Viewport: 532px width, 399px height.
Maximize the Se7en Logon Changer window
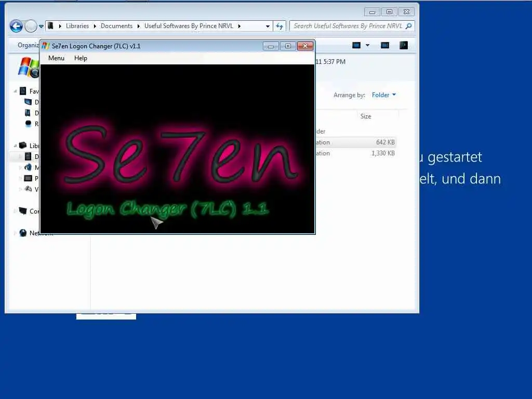coord(288,46)
